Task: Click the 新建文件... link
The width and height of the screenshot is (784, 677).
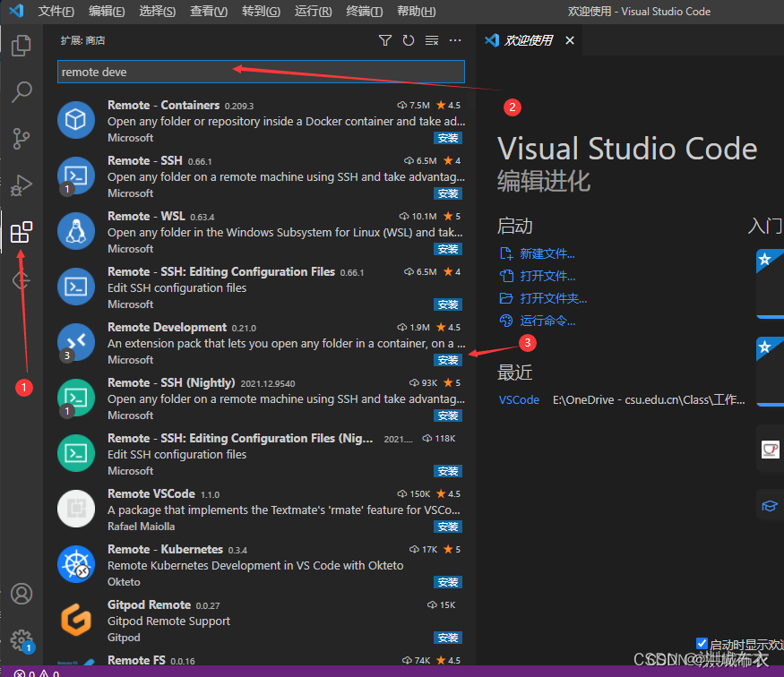Action: click(547, 253)
